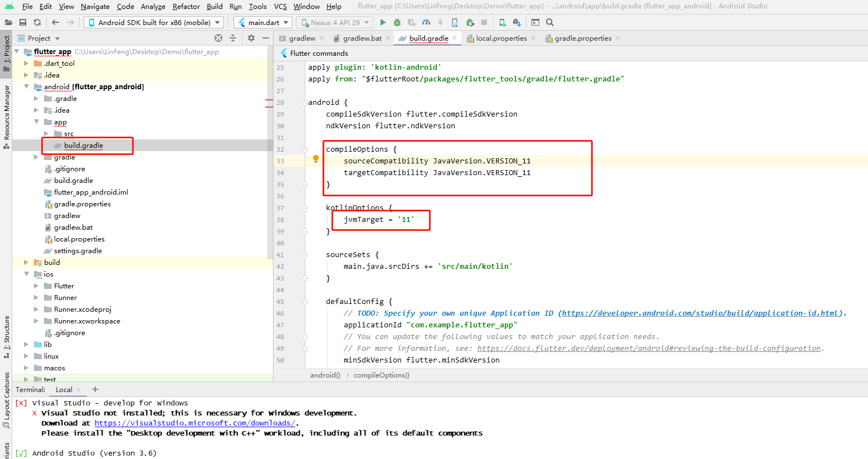Click Flutter commands in editor banner

pos(319,53)
